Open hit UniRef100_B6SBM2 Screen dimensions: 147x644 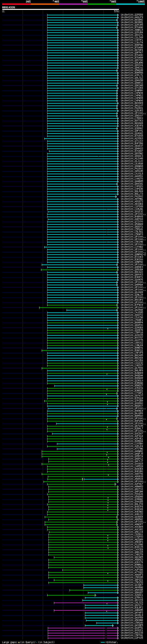[x=132, y=20]
